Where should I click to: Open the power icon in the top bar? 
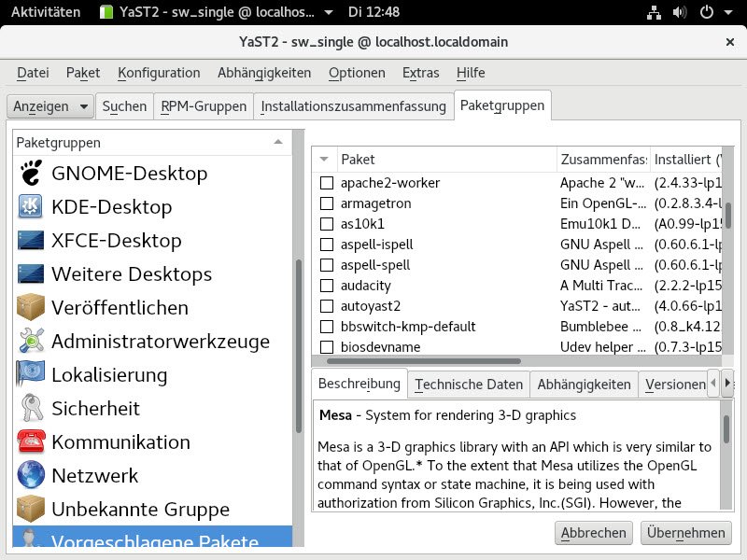pyautogui.click(x=706, y=12)
